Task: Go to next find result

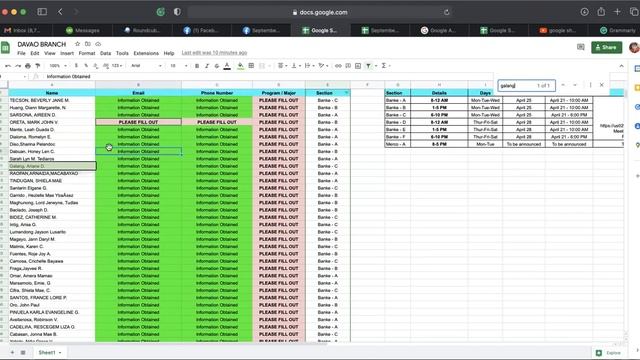Action: 575,85
